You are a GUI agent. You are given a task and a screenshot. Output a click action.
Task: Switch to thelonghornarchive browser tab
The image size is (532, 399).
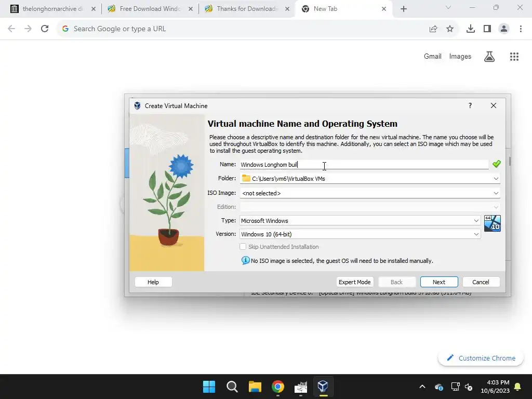(x=53, y=9)
